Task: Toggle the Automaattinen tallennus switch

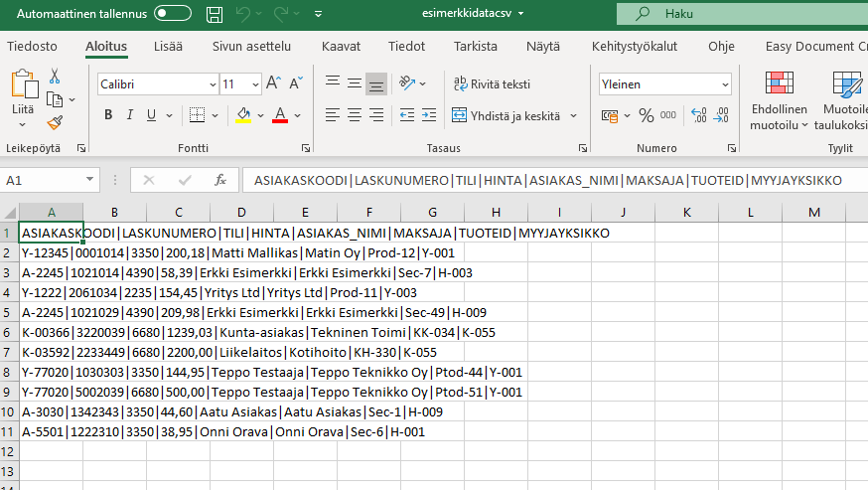Action: click(x=173, y=13)
